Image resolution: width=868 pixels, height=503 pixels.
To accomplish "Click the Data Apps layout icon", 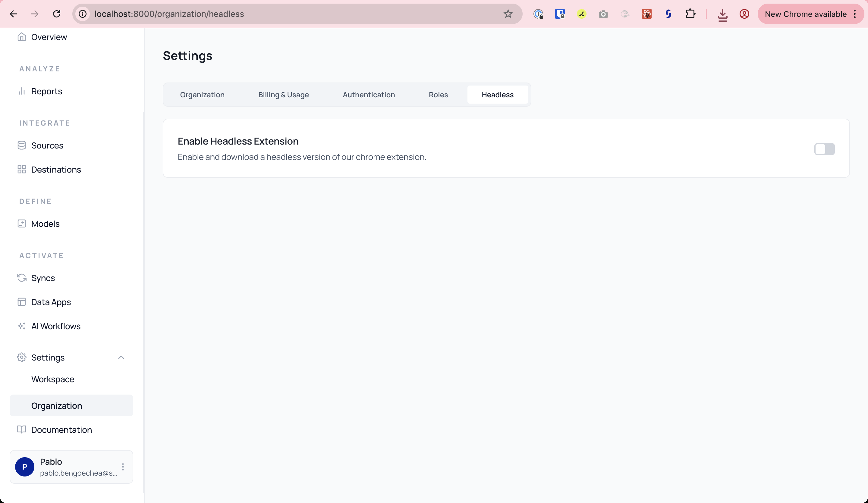I will coord(22,302).
